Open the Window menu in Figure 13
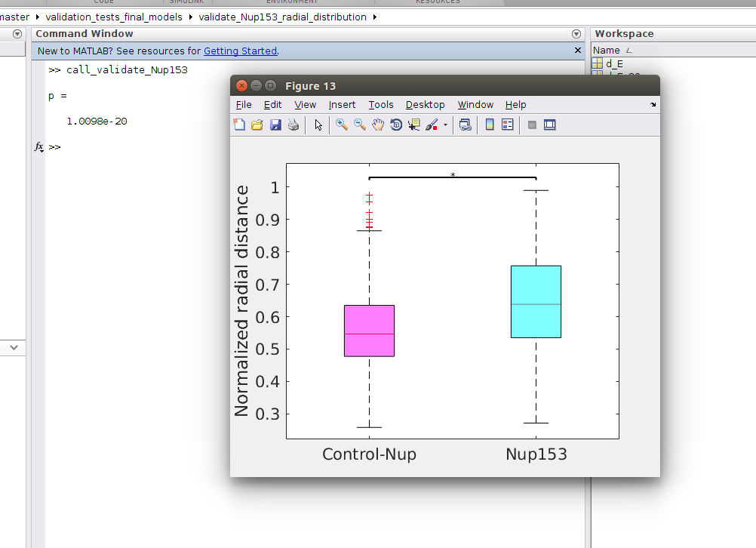 [x=475, y=105]
